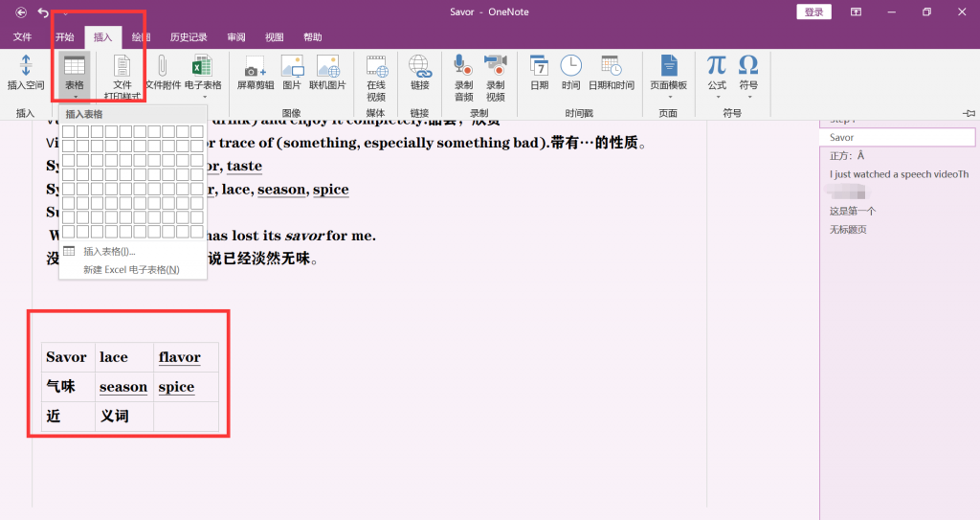980x520 pixels.
Task: Switch to the 绘图 (Draw) ribbon tab
Action: (x=141, y=37)
